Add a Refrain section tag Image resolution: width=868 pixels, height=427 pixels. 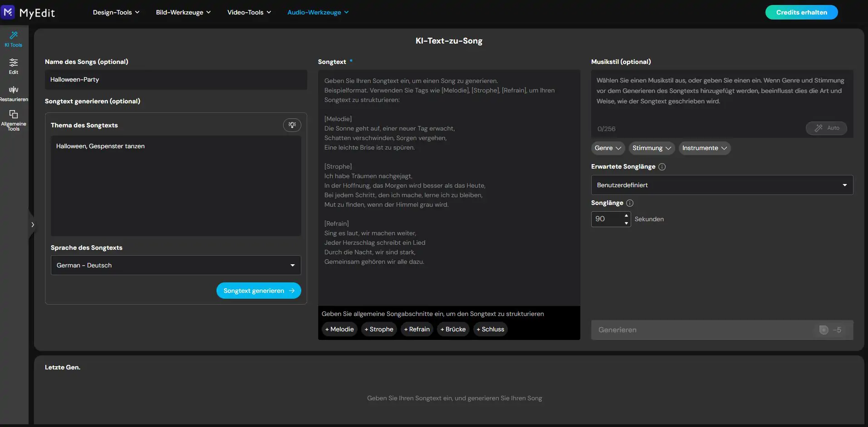click(417, 330)
